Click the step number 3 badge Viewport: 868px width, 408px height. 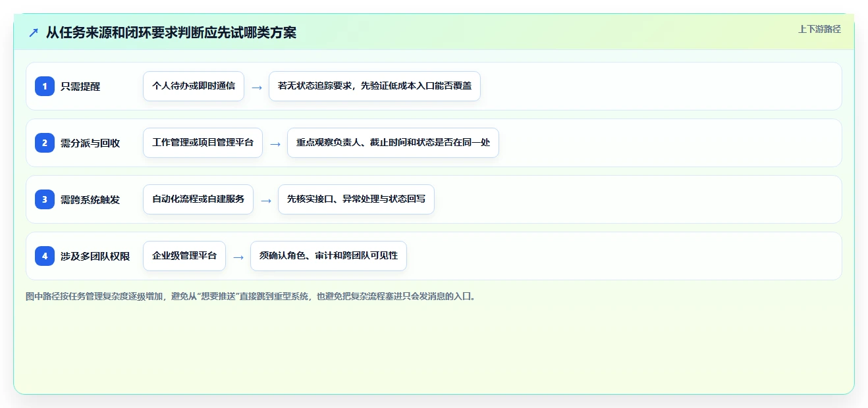click(x=45, y=199)
